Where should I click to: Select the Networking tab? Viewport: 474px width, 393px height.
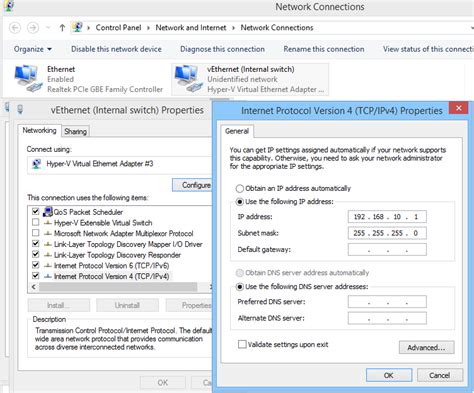[39, 130]
